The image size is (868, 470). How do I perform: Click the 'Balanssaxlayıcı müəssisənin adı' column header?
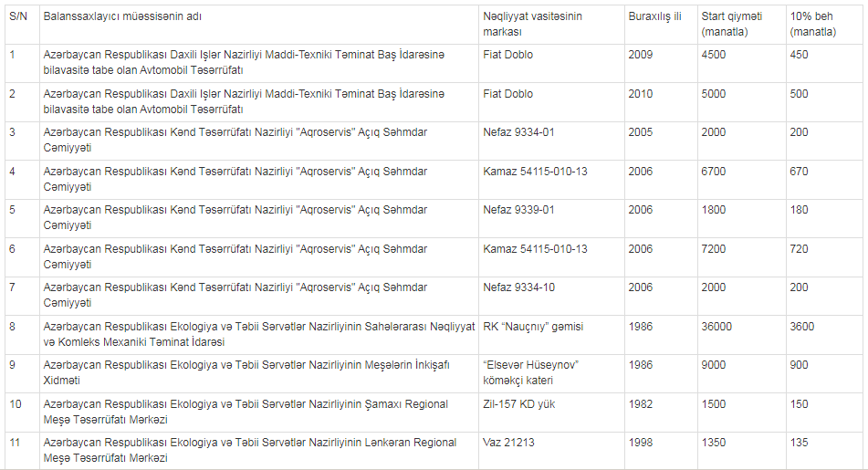[259, 25]
